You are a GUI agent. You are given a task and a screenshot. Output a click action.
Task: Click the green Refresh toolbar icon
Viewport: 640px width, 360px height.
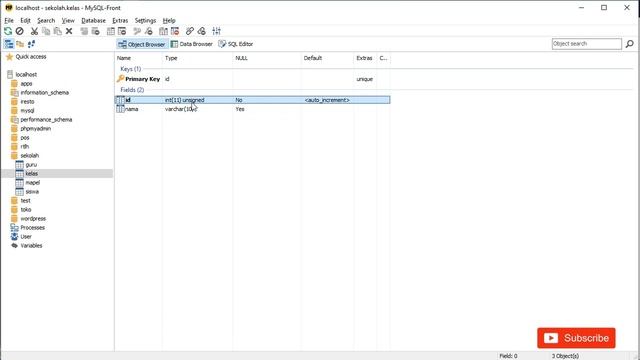[x=8, y=31]
